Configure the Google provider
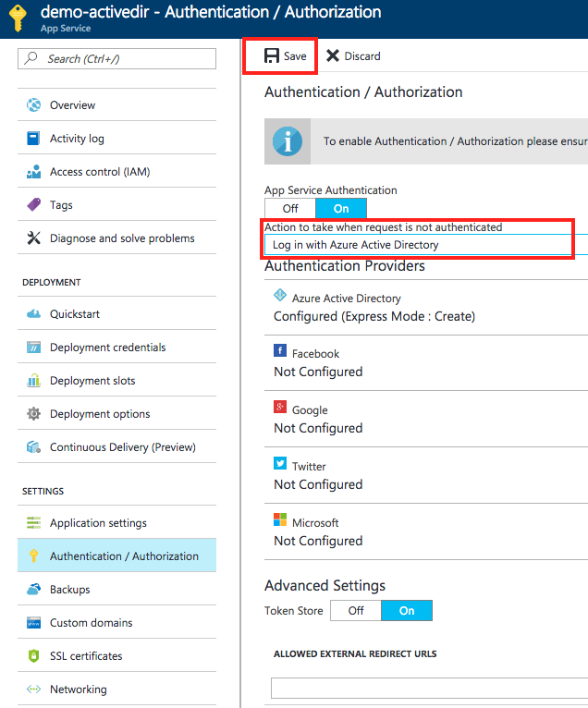This screenshot has height=708, width=588. 426,419
